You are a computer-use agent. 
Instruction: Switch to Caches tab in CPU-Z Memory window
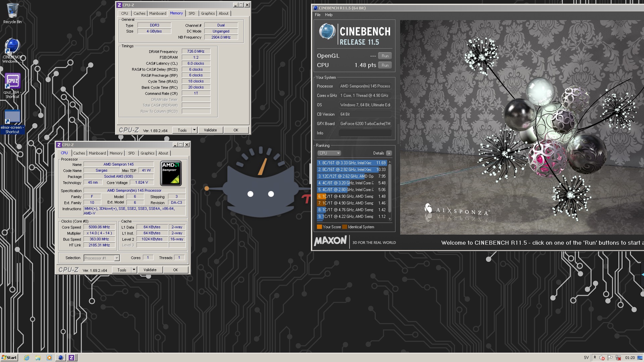point(140,13)
